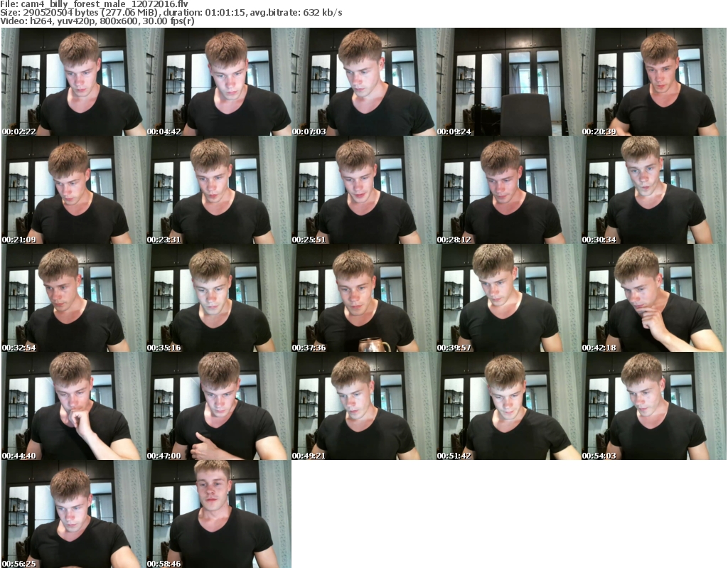Select the thumbnail timestamped 00:56:25
728x568 pixels.
73,514
